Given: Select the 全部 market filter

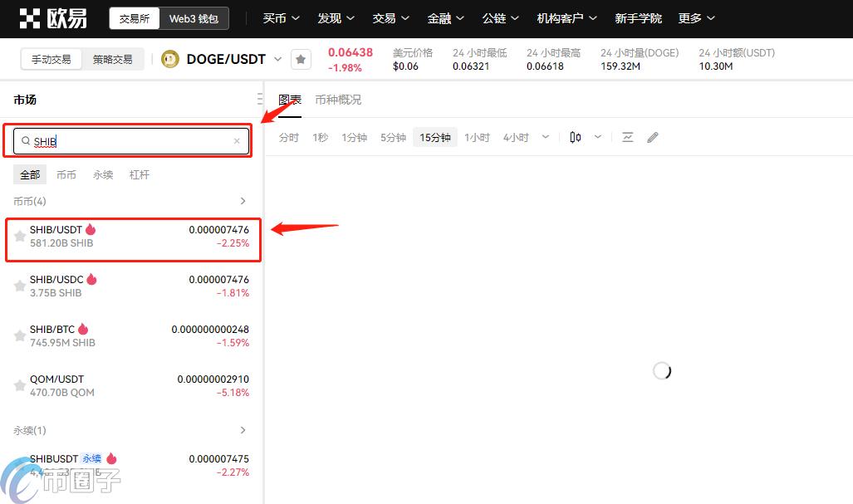Looking at the screenshot, I should coord(30,174).
